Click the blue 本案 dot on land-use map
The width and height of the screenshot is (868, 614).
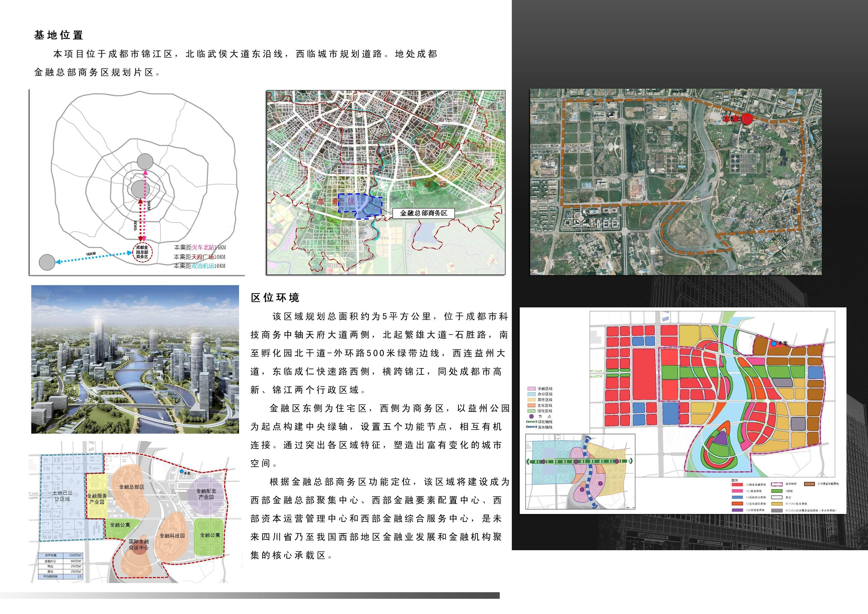point(774,343)
